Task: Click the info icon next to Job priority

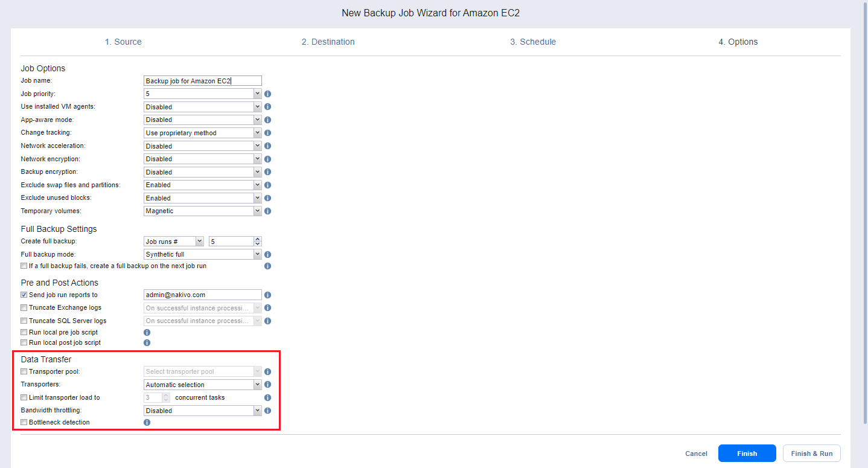Action: pos(267,94)
